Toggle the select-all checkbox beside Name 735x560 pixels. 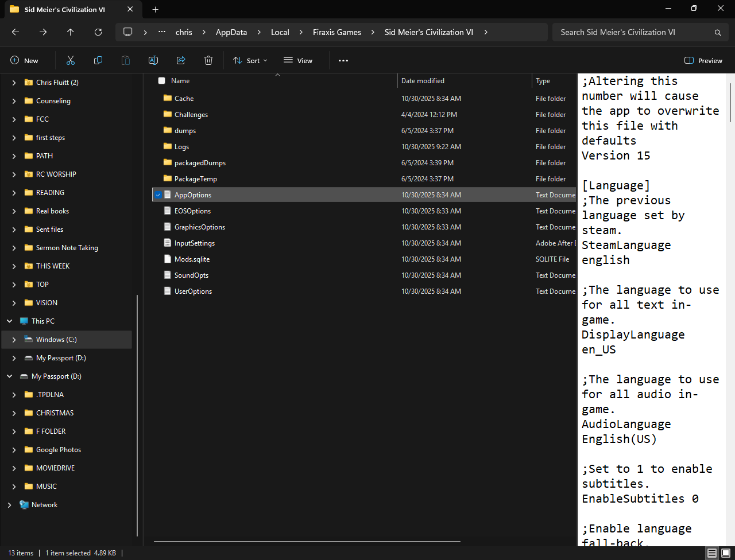161,81
